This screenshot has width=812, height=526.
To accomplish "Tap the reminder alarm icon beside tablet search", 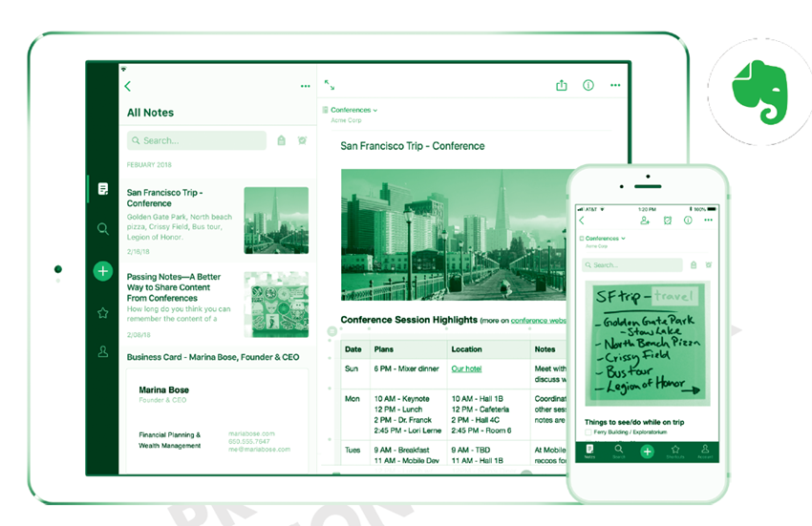I will tap(303, 140).
